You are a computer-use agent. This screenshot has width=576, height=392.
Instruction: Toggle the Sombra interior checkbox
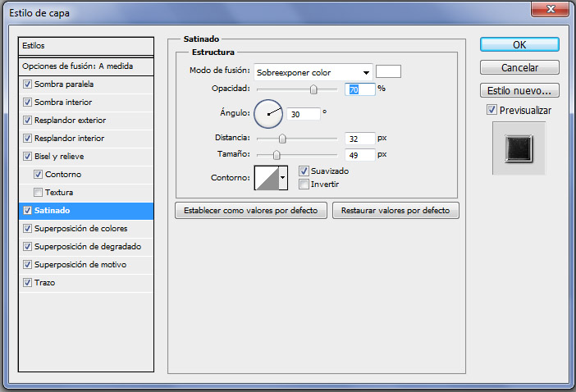[27, 102]
